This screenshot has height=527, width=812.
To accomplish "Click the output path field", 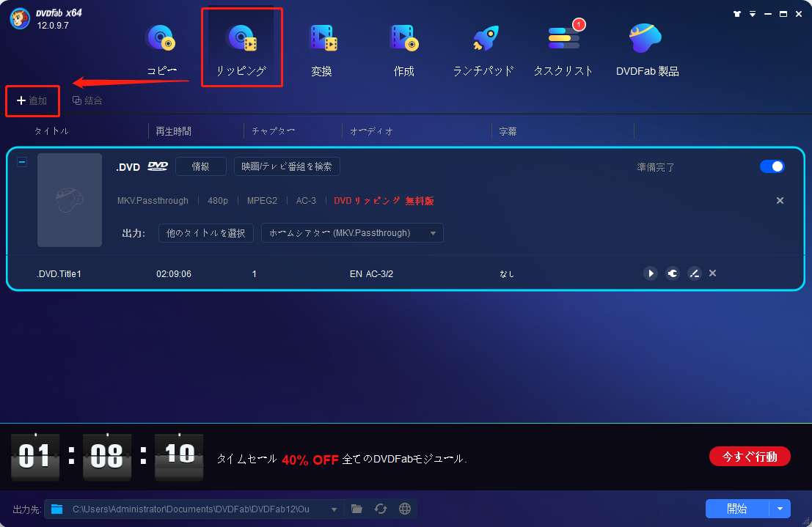I will pyautogui.click(x=194, y=509).
